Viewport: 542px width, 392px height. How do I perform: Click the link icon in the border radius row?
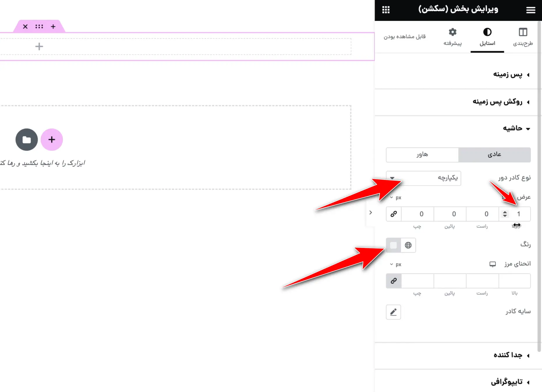pos(394,281)
